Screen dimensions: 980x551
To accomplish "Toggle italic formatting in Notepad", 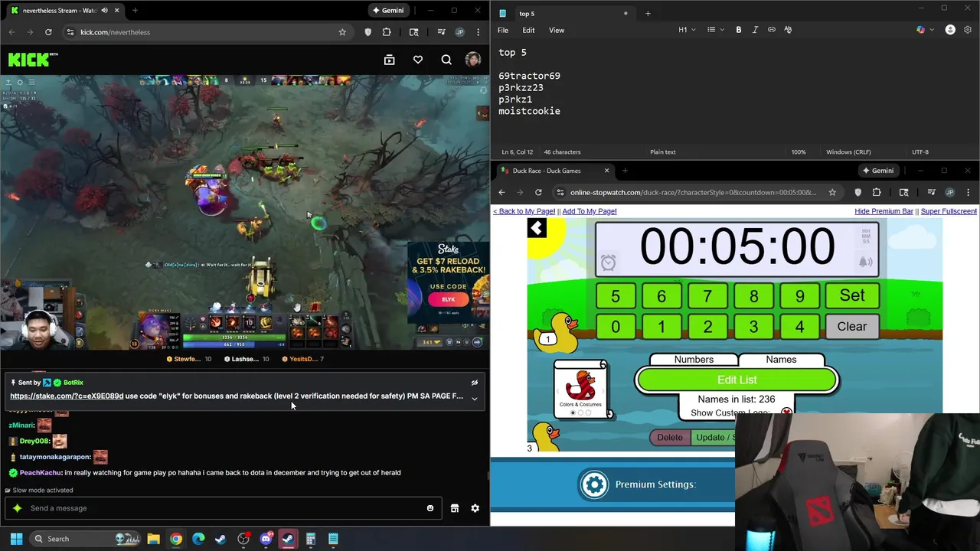I will pos(755,30).
